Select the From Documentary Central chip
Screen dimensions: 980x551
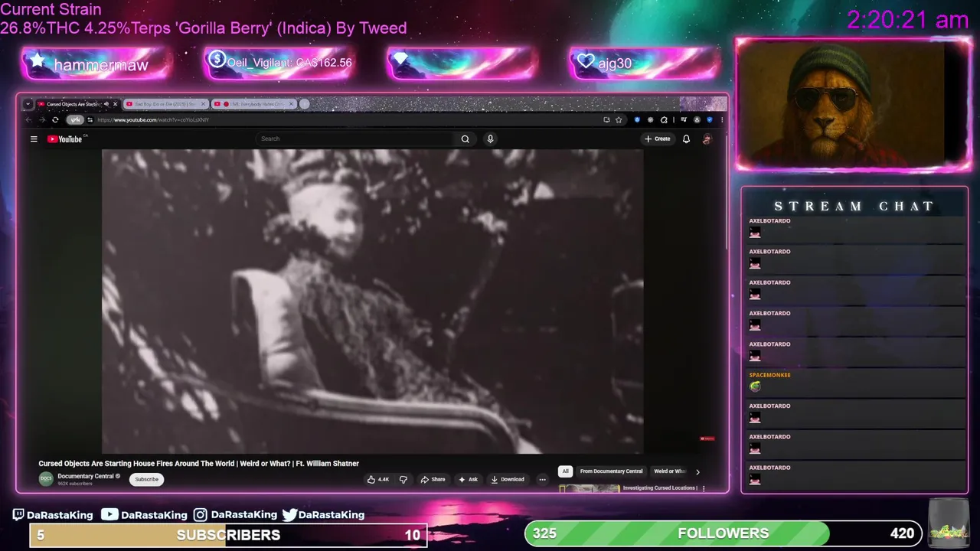click(x=611, y=471)
